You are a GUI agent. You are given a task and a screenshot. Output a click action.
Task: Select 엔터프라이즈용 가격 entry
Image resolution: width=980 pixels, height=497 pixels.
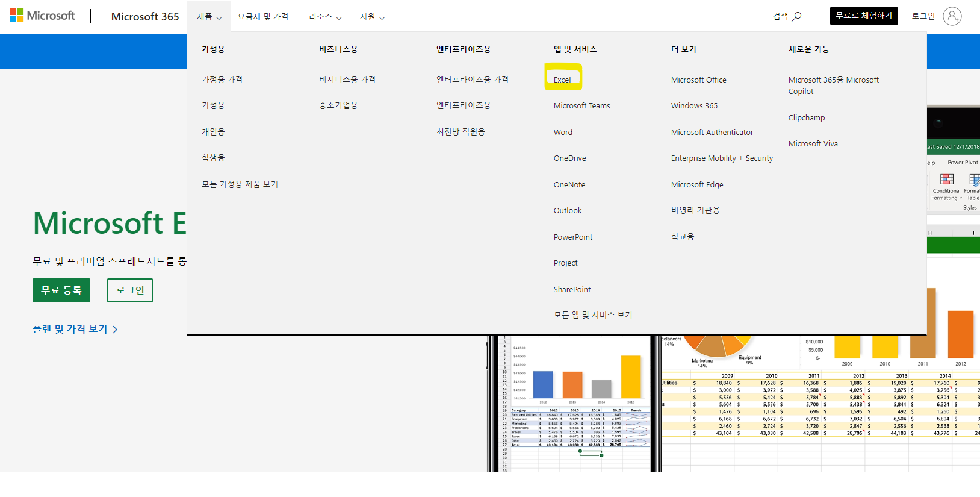pyautogui.click(x=473, y=80)
